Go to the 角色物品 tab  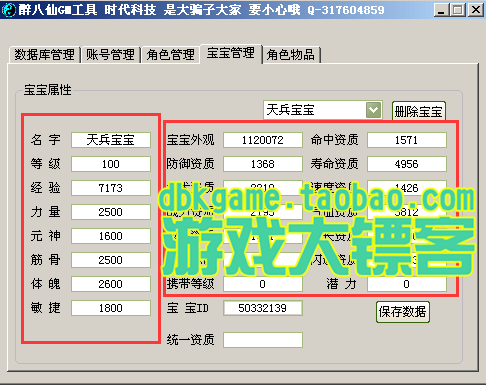(x=291, y=55)
